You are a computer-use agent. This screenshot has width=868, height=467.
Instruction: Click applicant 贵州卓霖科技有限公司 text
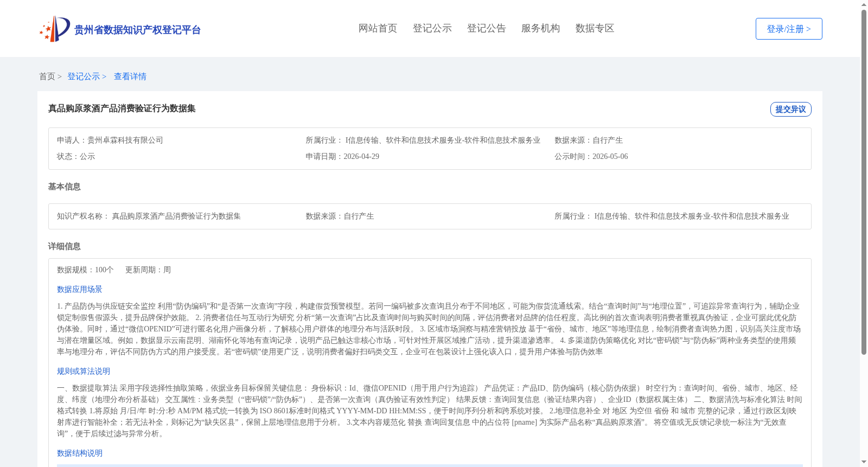pyautogui.click(x=125, y=140)
